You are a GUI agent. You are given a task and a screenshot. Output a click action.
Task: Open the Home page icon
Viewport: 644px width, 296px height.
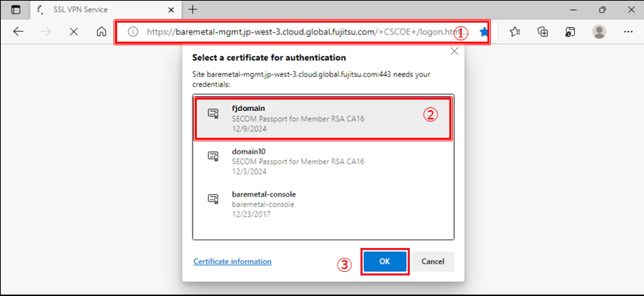tap(102, 32)
